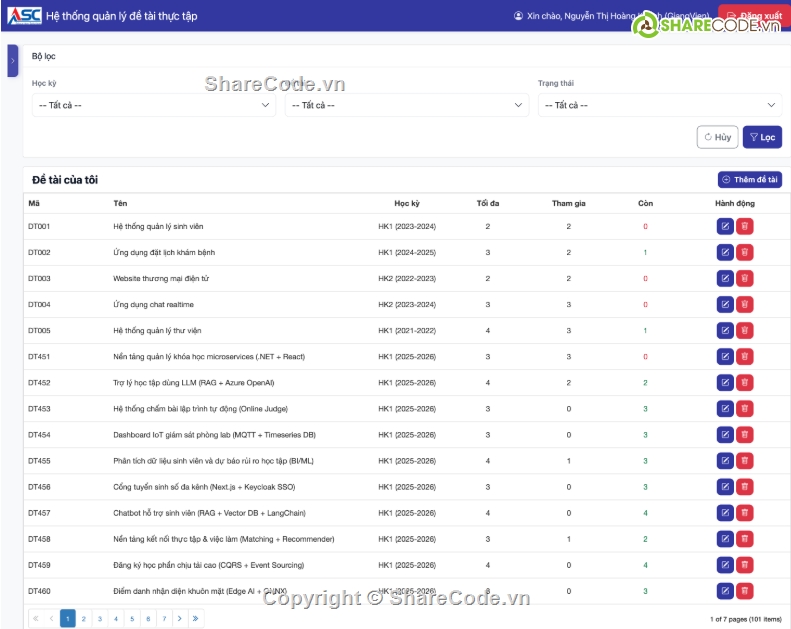Open the Học kỳ dropdown filter
The height and width of the screenshot is (629, 791).
[153, 105]
